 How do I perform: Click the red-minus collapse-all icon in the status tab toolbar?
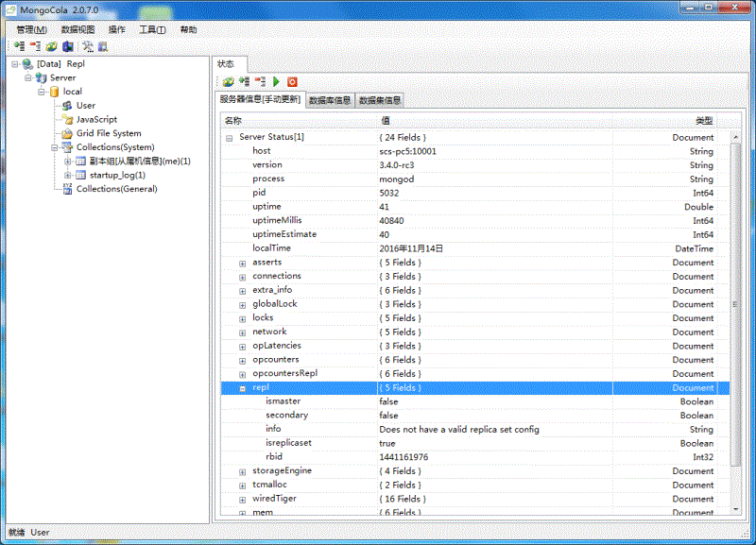point(261,82)
